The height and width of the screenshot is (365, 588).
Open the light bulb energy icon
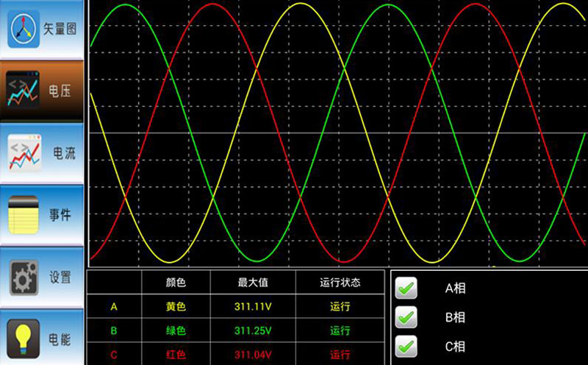24,339
